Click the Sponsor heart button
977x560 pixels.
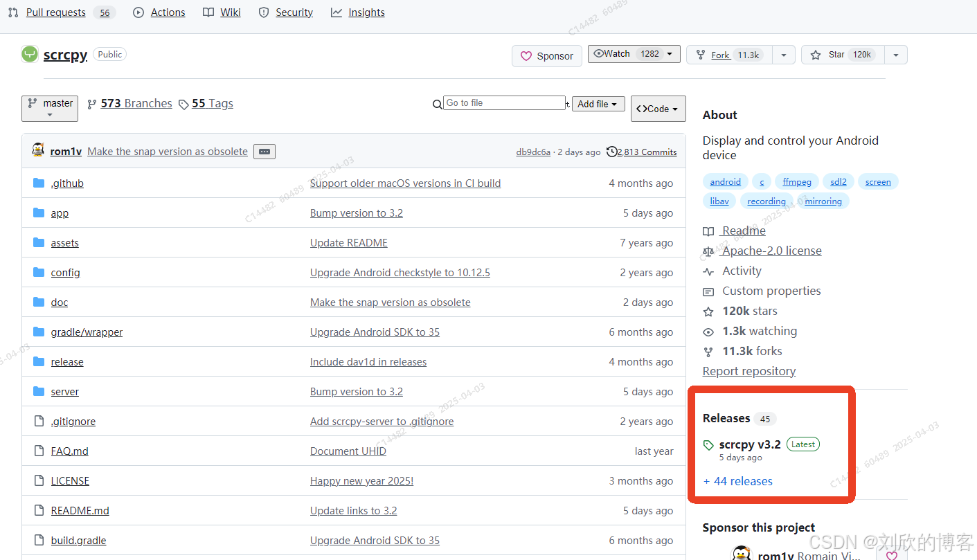coord(547,56)
